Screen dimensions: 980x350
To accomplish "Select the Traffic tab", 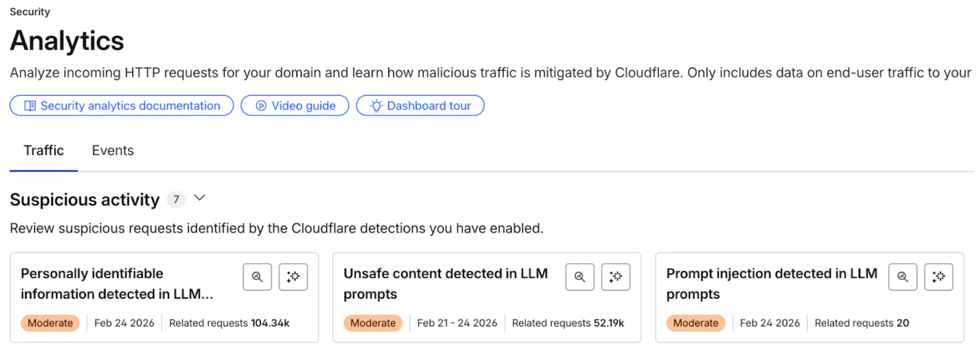I will pos(44,150).
